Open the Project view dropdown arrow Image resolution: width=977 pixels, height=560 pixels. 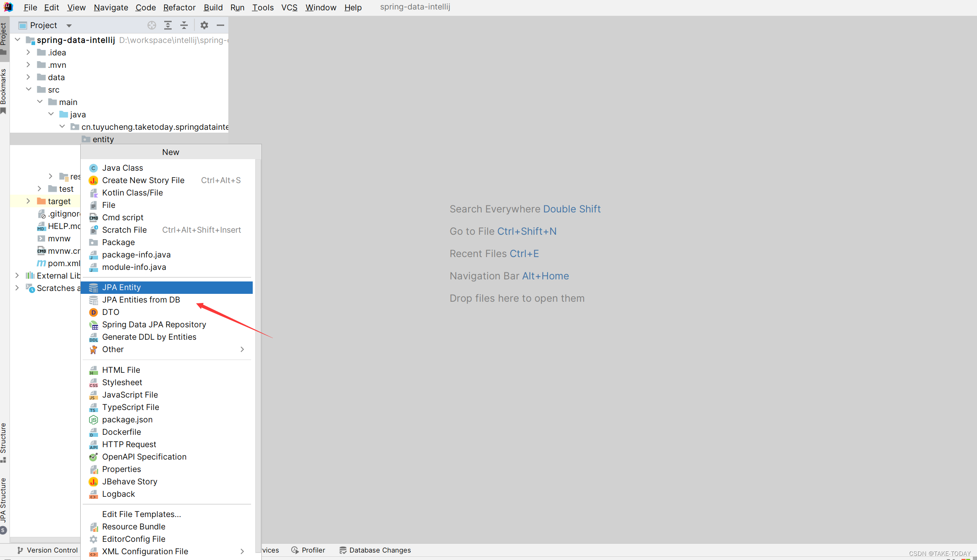pyautogui.click(x=69, y=26)
